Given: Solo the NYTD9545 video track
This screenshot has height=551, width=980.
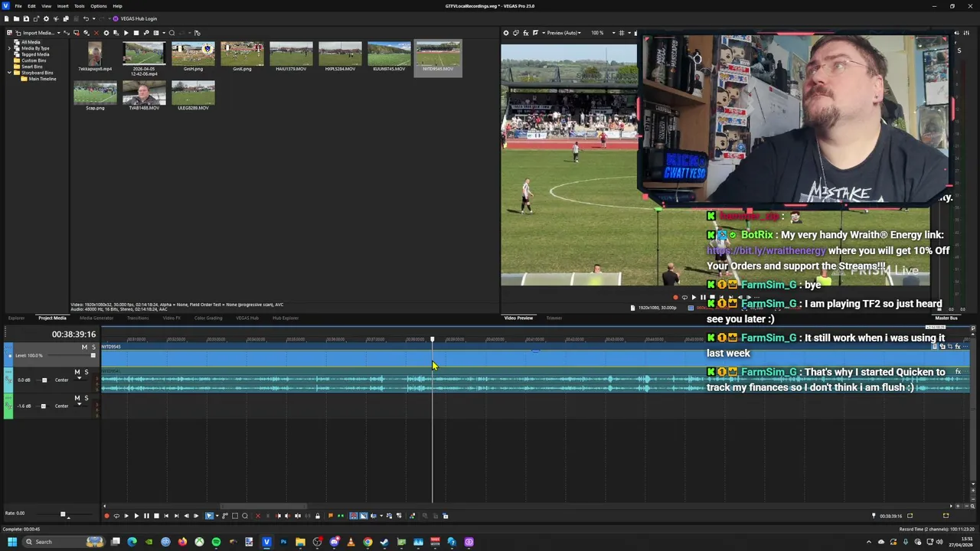Looking at the screenshot, I should [x=93, y=347].
